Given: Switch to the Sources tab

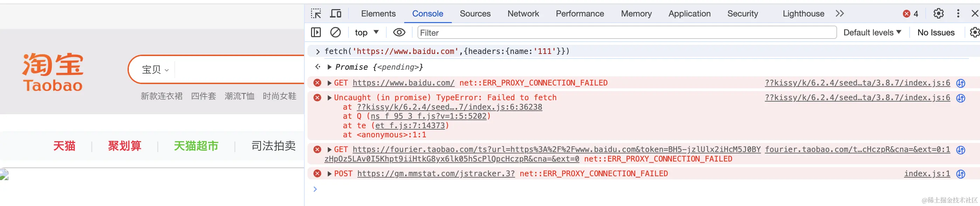Looking at the screenshot, I should click(x=475, y=14).
